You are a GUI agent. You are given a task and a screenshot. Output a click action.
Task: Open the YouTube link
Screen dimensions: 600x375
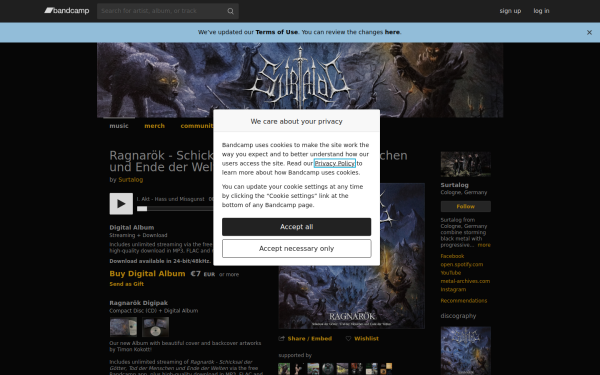(x=451, y=273)
